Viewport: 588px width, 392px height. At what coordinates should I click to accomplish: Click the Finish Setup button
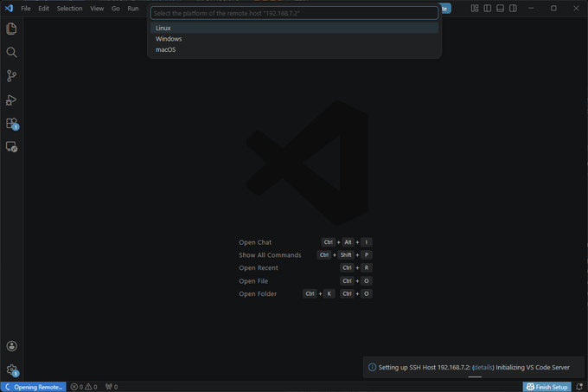coord(547,387)
